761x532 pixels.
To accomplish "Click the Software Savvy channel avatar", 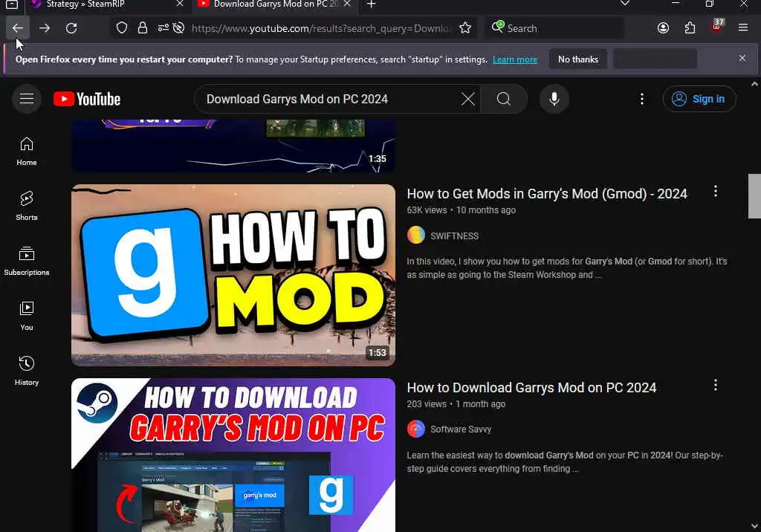I will coord(416,429).
